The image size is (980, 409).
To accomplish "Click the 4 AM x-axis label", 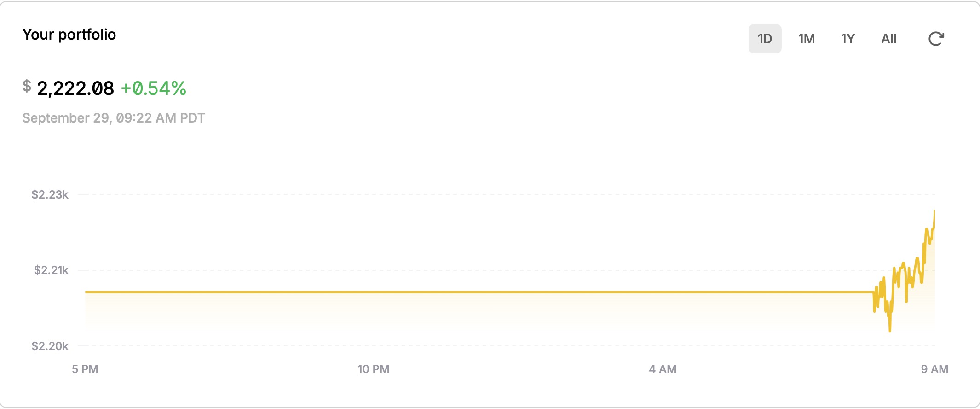I will pyautogui.click(x=663, y=369).
